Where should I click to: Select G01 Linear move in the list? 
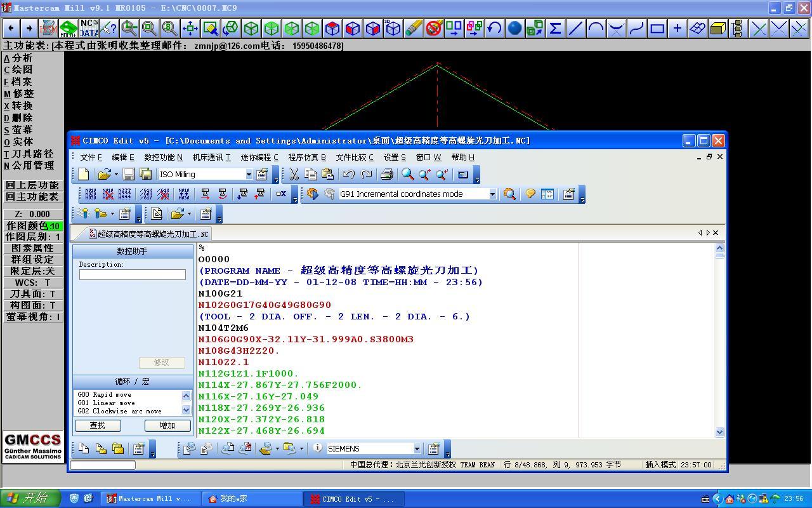click(x=107, y=403)
